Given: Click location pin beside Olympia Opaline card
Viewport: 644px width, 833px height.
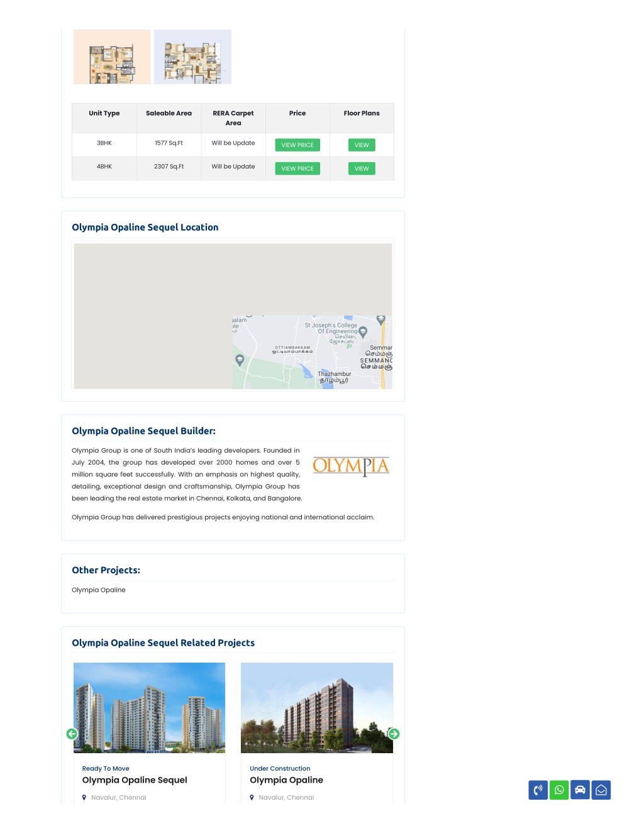Looking at the screenshot, I should [x=252, y=797].
